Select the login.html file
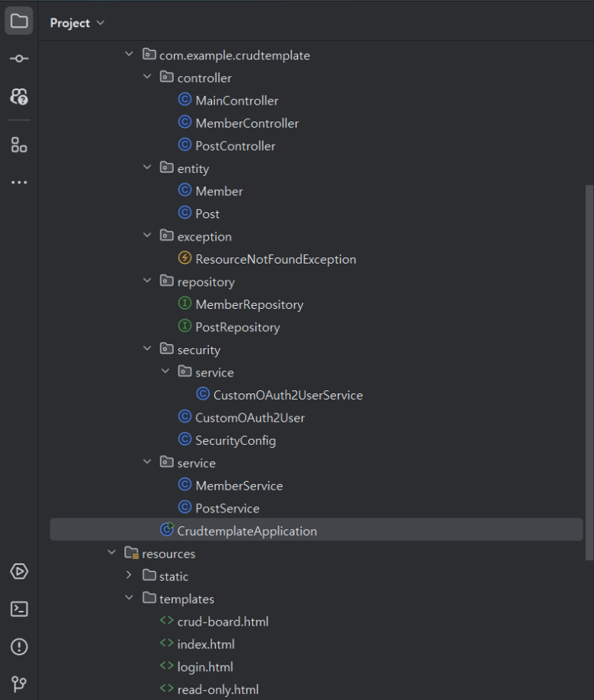 pos(205,668)
